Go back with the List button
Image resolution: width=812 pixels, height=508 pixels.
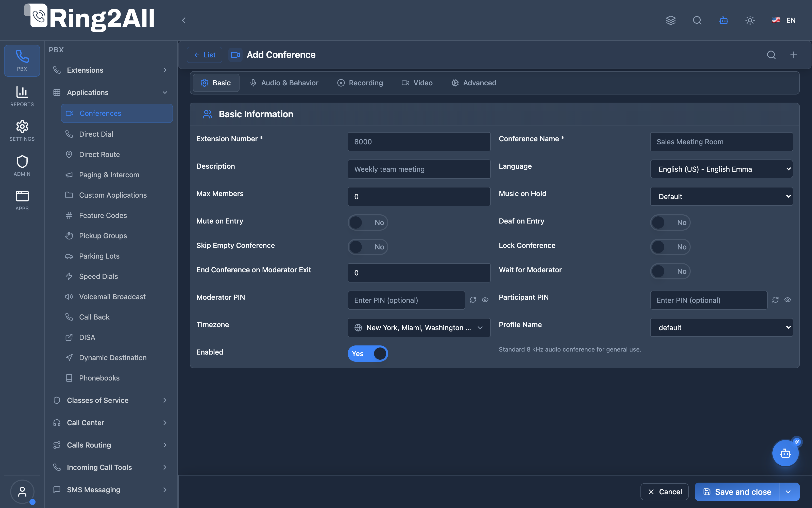pyautogui.click(x=204, y=55)
